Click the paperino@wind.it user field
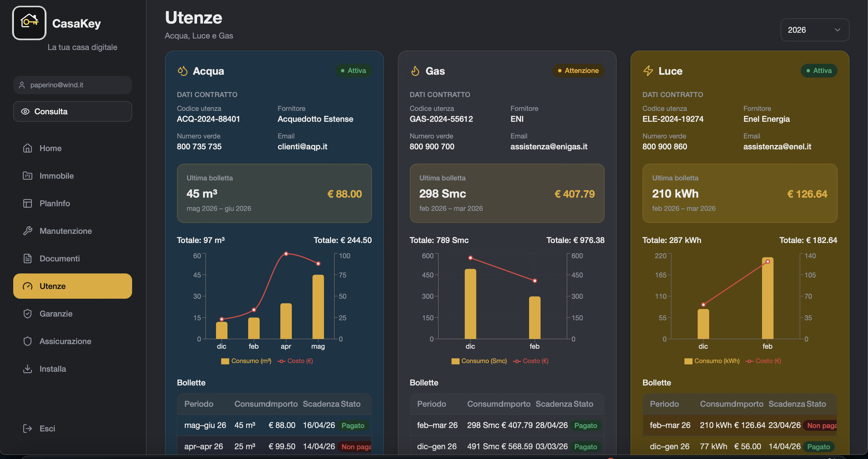Screen dimensions: 868x459 (x=72, y=85)
